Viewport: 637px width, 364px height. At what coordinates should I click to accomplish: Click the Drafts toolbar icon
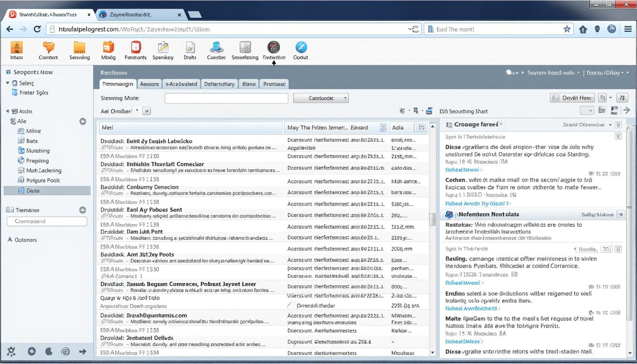click(190, 48)
